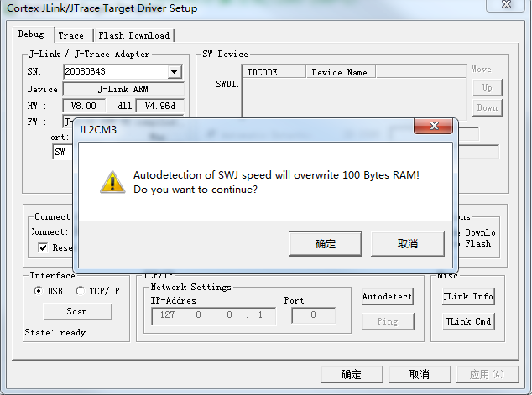Click the State: ready status text

click(55, 332)
